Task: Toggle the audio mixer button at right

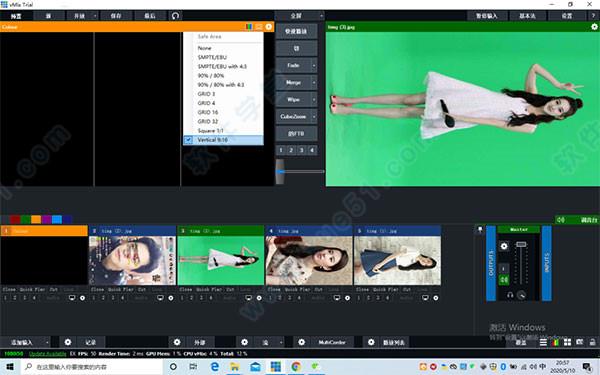Action: 577,220
